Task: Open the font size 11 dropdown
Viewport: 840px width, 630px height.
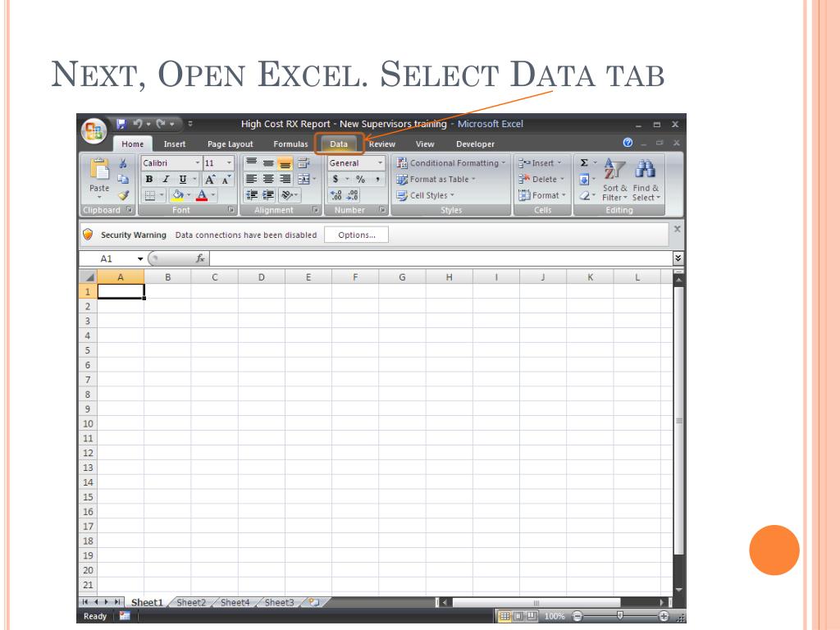Action: [230, 163]
